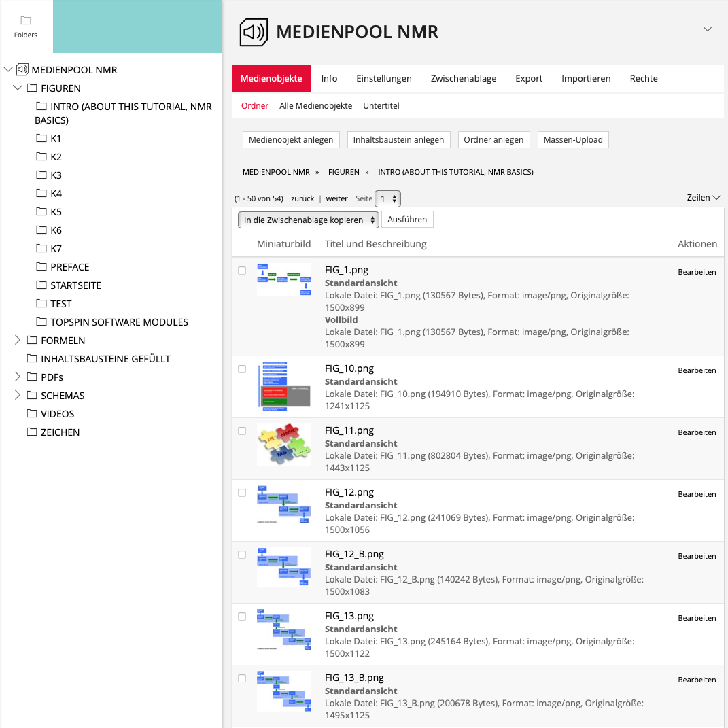Check the checkbox for FIG_1.png
Image resolution: width=728 pixels, height=728 pixels.
pyautogui.click(x=242, y=271)
